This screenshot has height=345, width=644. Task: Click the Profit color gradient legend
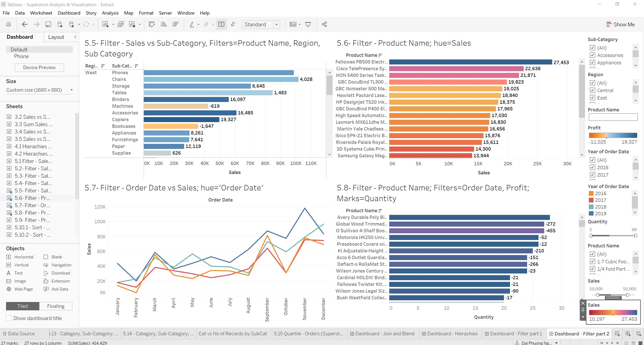pyautogui.click(x=613, y=135)
